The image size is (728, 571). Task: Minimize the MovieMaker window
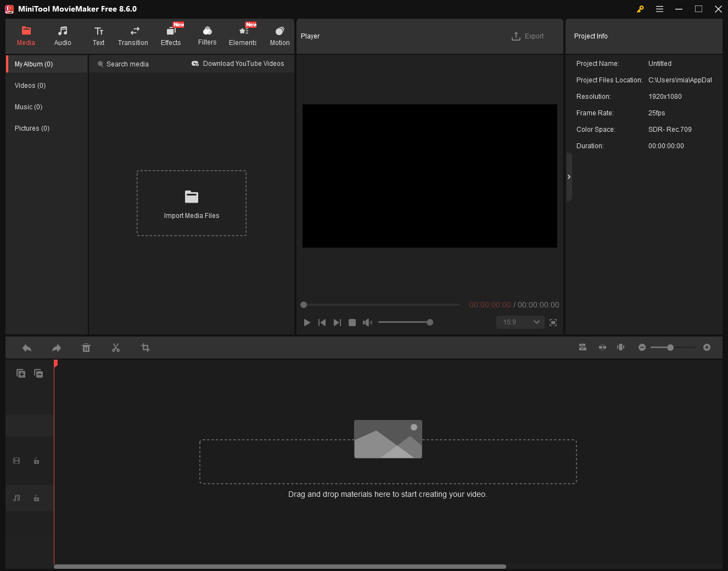[x=679, y=9]
